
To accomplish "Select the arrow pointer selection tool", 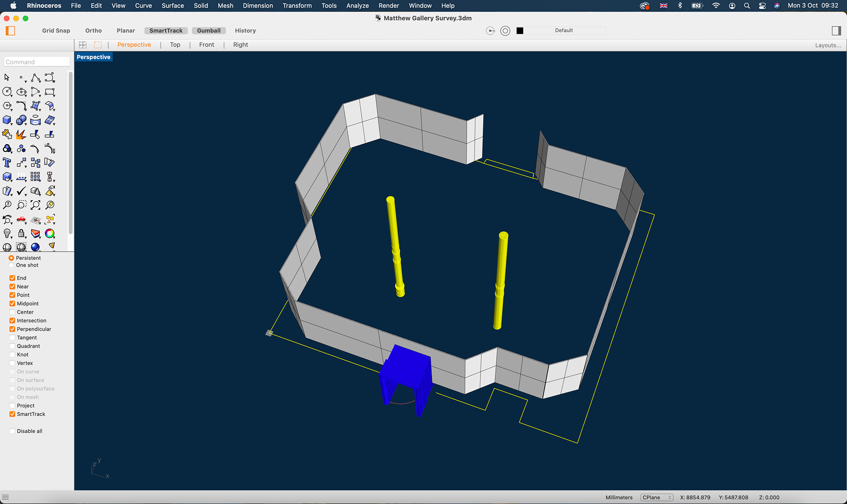I will pyautogui.click(x=7, y=78).
